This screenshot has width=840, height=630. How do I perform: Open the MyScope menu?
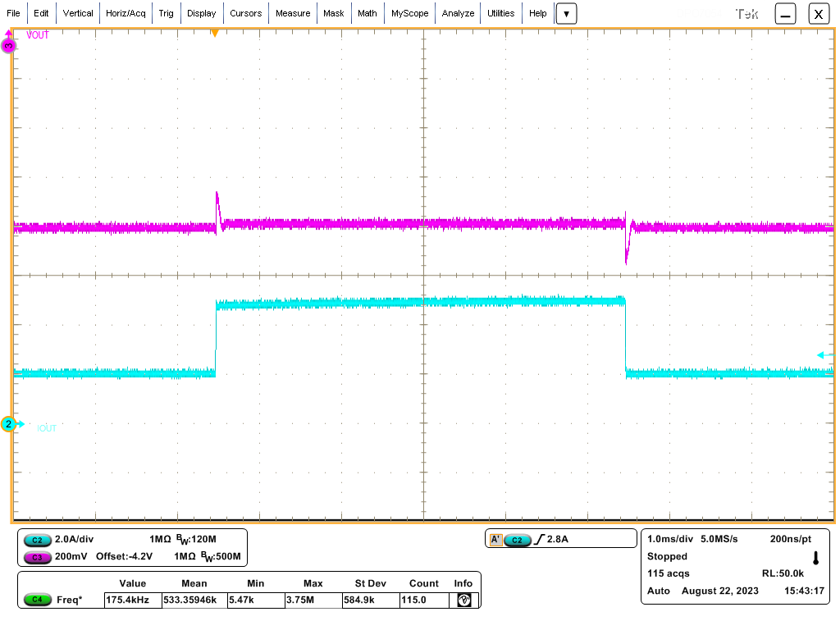pos(409,13)
